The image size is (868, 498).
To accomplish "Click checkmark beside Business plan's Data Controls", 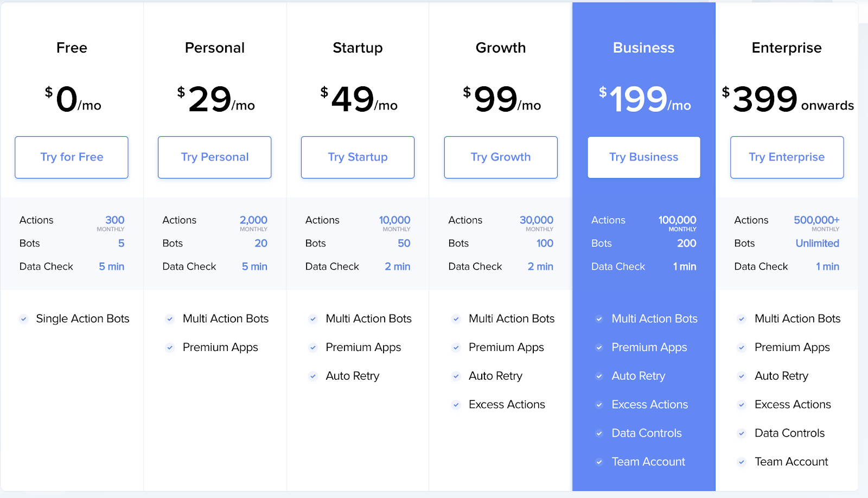I will [x=599, y=433].
